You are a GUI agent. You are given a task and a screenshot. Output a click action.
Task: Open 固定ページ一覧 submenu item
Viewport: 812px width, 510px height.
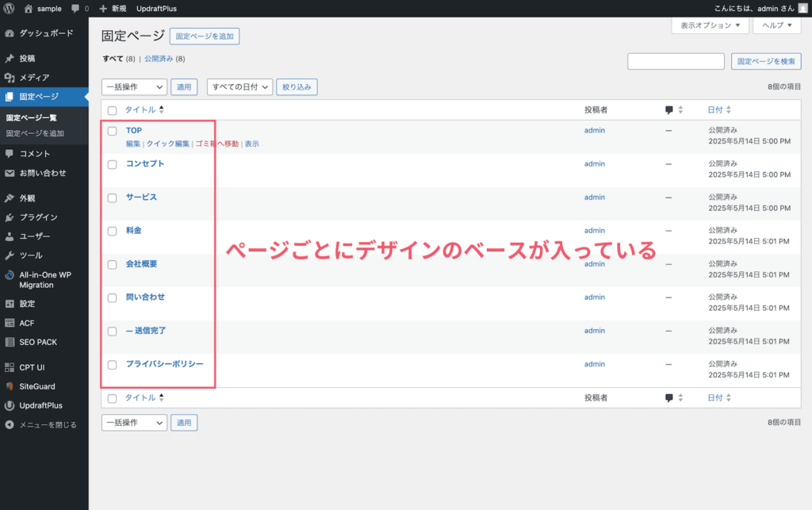(32, 117)
